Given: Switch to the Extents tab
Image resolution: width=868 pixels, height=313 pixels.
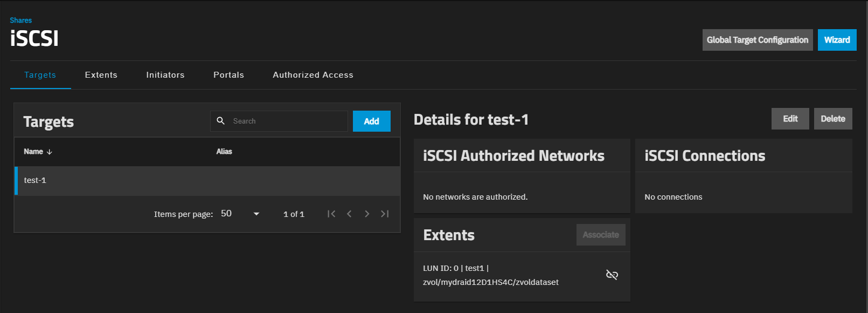Looking at the screenshot, I should (101, 75).
